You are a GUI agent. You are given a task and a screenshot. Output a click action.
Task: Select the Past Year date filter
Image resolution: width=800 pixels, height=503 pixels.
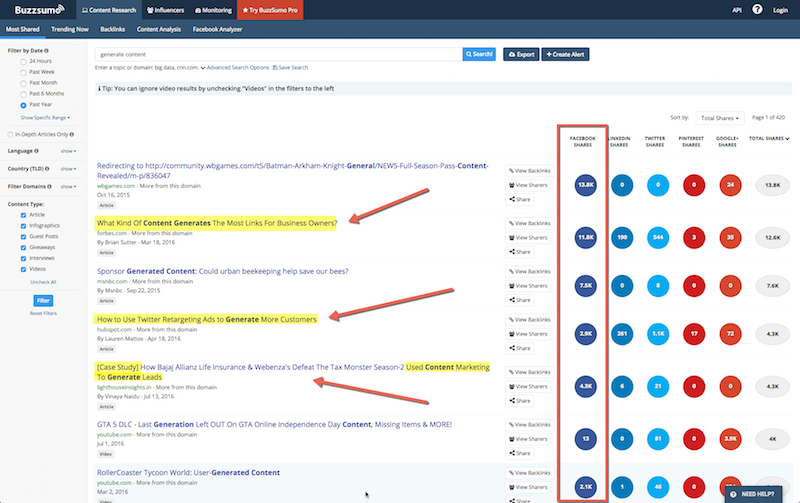(23, 105)
